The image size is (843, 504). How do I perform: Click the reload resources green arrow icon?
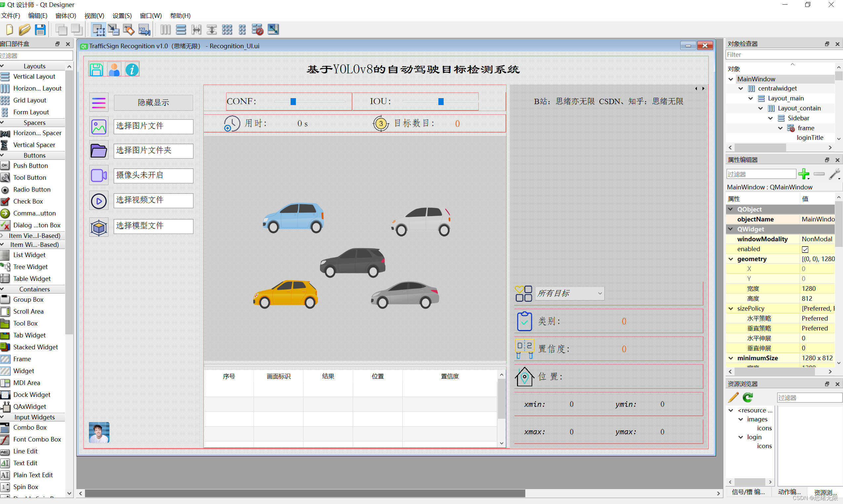(748, 397)
